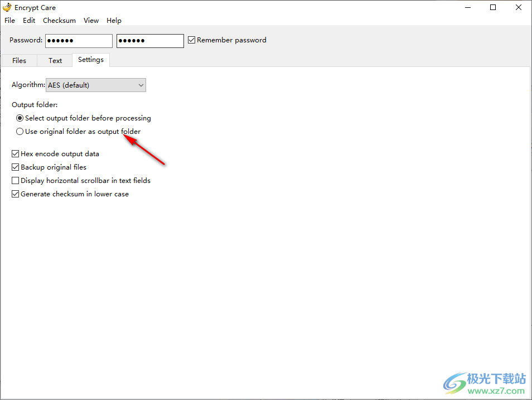Screen dimensions: 532x400
Task: Open the View menu
Action: click(x=91, y=21)
